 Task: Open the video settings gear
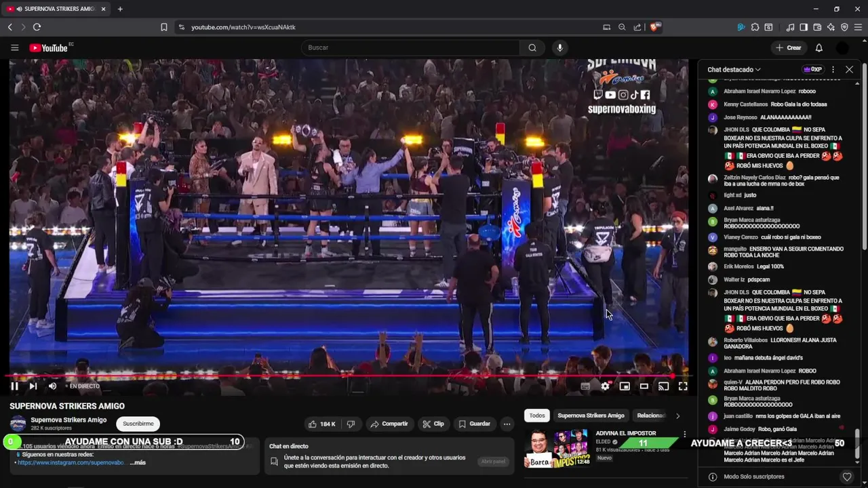point(605,386)
